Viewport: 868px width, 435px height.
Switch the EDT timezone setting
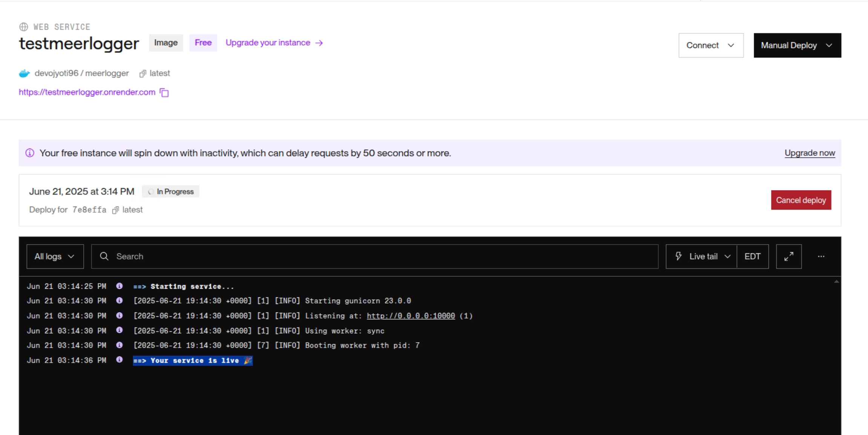(x=753, y=256)
